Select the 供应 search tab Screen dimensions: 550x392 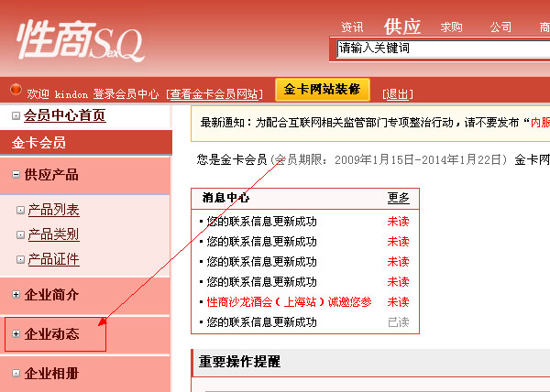(x=402, y=26)
